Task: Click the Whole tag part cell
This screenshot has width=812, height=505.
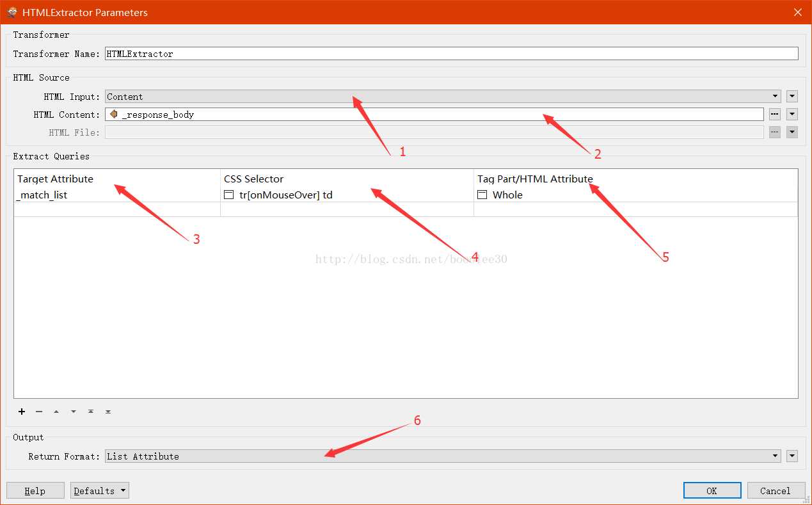Action: coord(635,195)
